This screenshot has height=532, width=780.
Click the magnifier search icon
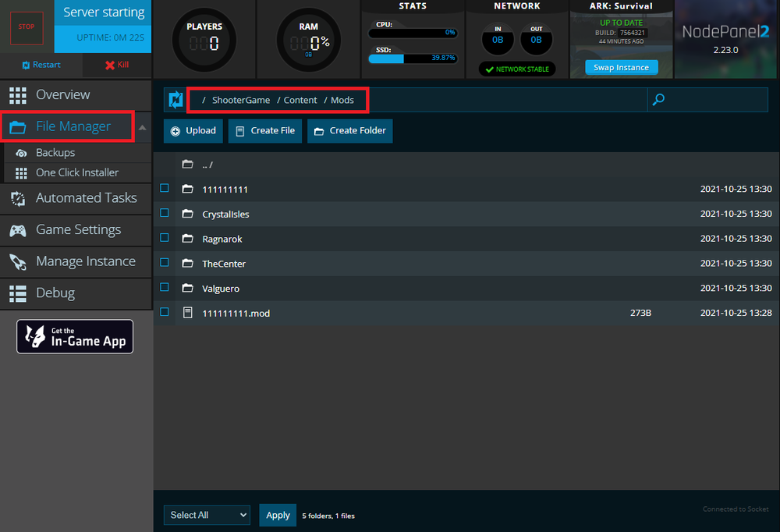[658, 100]
